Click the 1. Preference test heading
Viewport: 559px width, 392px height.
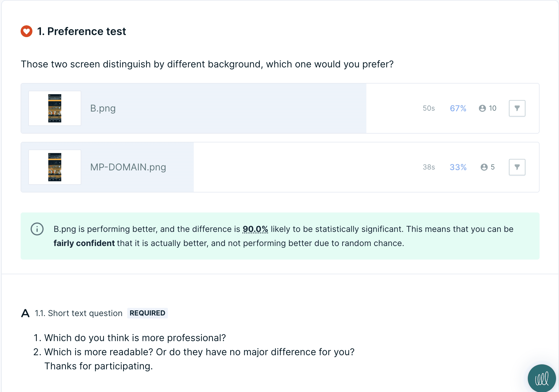point(82,31)
